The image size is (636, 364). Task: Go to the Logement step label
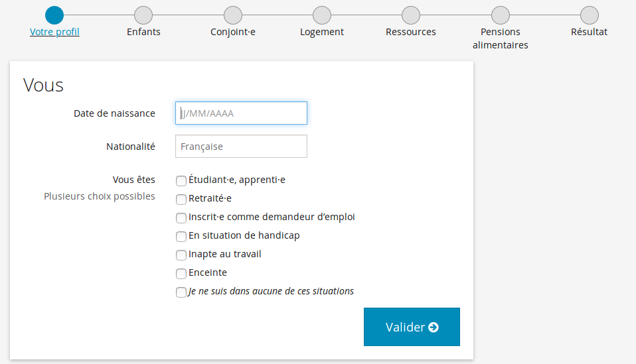click(322, 32)
